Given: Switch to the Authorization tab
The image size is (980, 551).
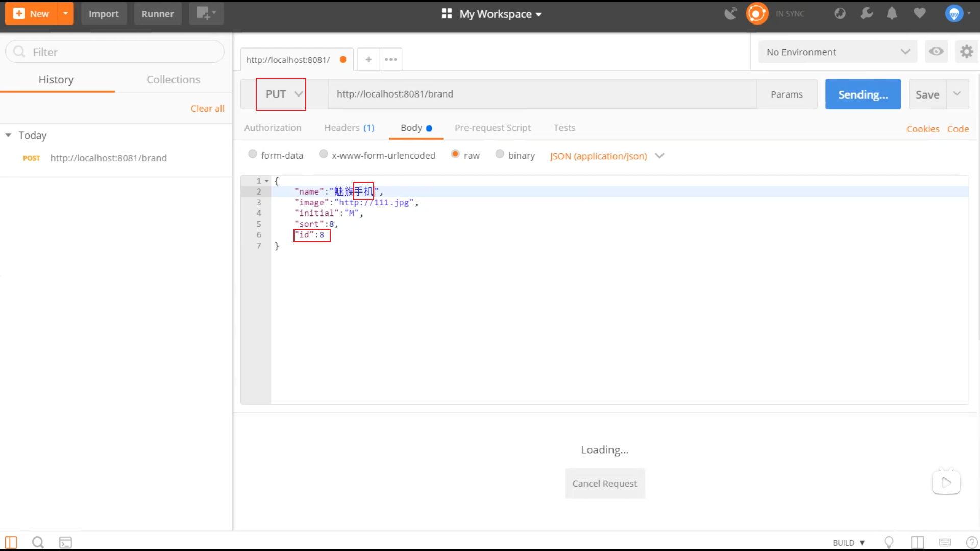Looking at the screenshot, I should pyautogui.click(x=273, y=128).
